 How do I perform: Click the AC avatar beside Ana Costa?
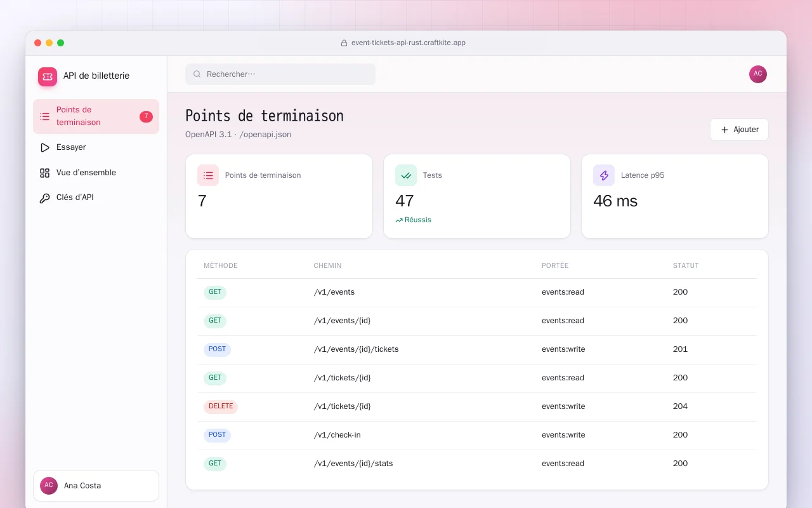[x=49, y=486]
